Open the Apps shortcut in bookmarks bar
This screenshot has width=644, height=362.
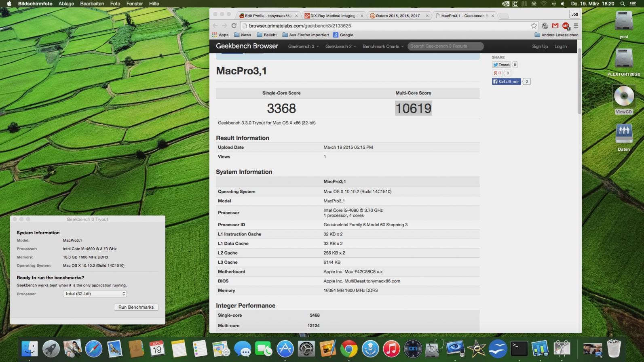tap(220, 35)
